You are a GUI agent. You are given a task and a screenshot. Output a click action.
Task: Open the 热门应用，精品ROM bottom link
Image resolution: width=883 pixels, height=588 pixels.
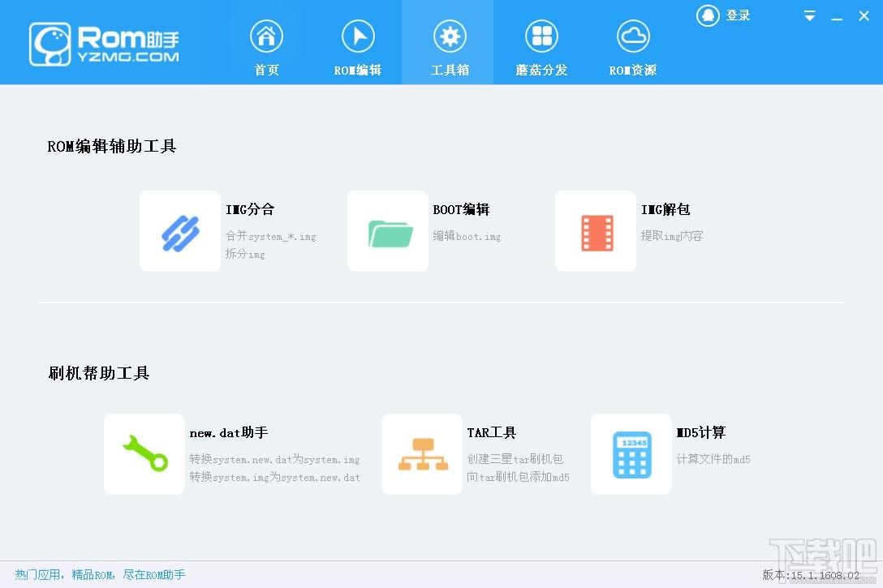tap(100, 574)
